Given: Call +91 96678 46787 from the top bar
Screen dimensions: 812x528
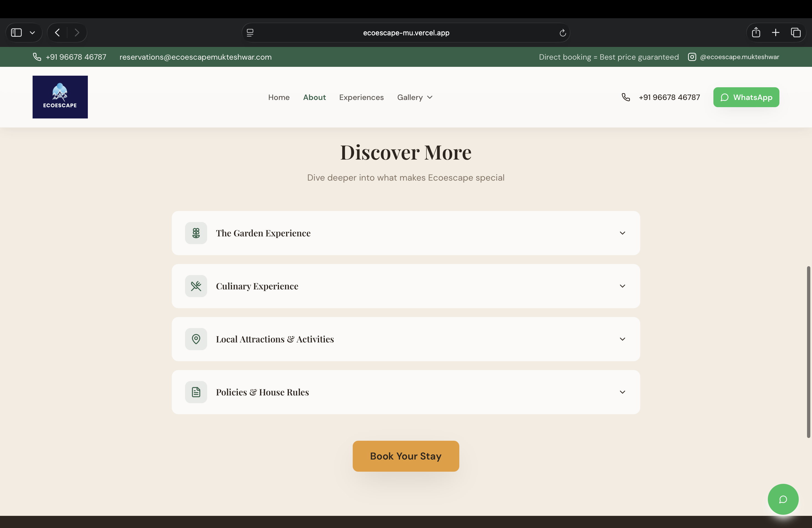Looking at the screenshot, I should click(76, 57).
